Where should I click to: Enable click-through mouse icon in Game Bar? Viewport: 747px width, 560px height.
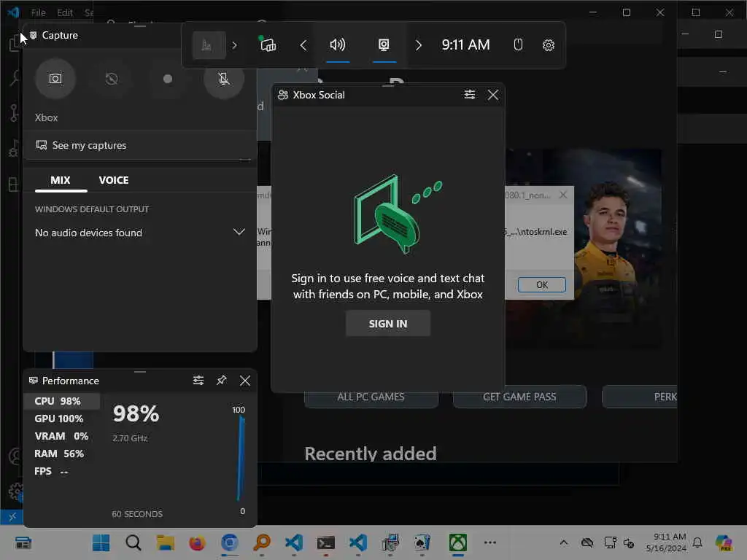[518, 45]
